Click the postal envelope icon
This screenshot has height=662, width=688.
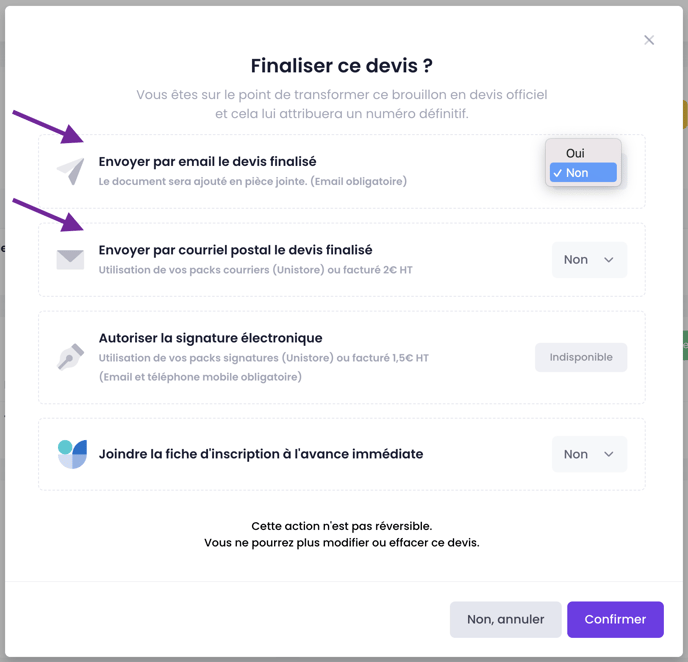click(70, 259)
